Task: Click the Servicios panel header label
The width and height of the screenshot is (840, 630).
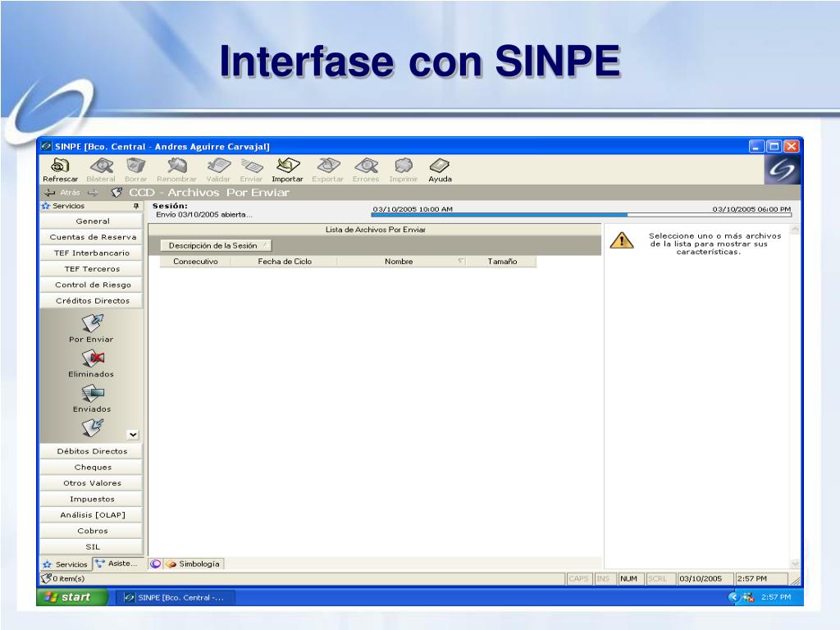Action: point(69,206)
